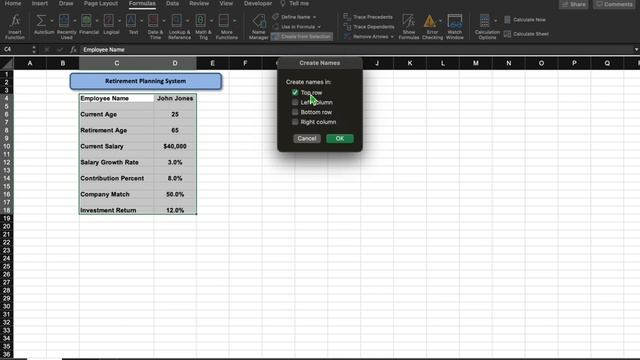Click the formula bar fx icon
The width and height of the screenshot is (640, 360).
[x=73, y=49]
